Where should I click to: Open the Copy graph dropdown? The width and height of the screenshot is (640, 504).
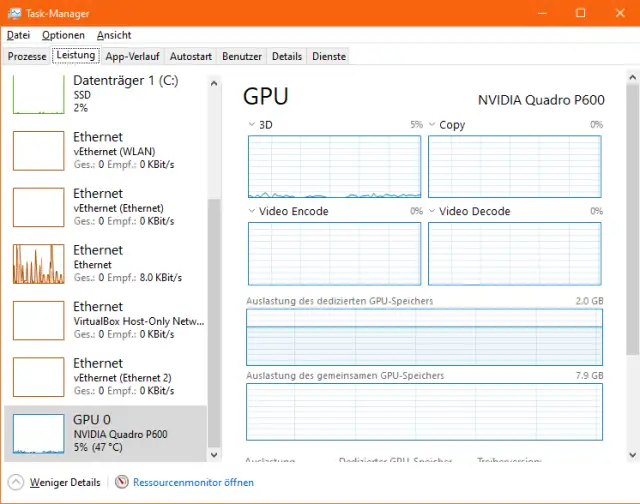pos(432,125)
